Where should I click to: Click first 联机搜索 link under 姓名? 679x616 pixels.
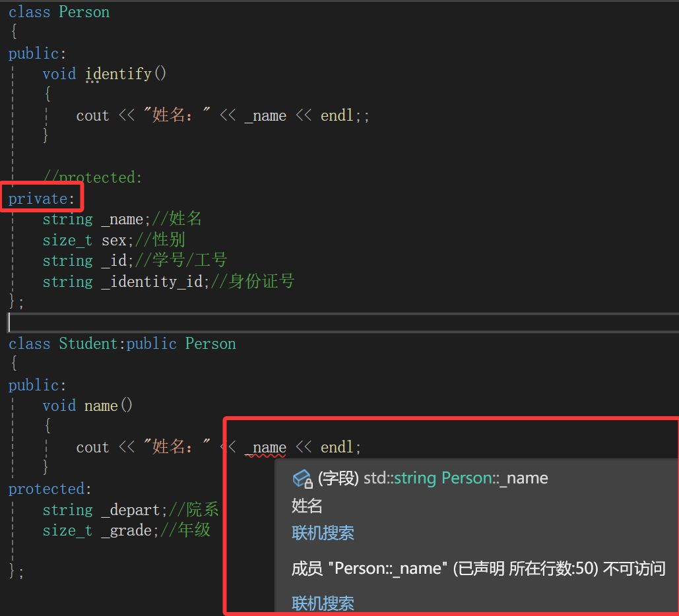[x=323, y=533]
